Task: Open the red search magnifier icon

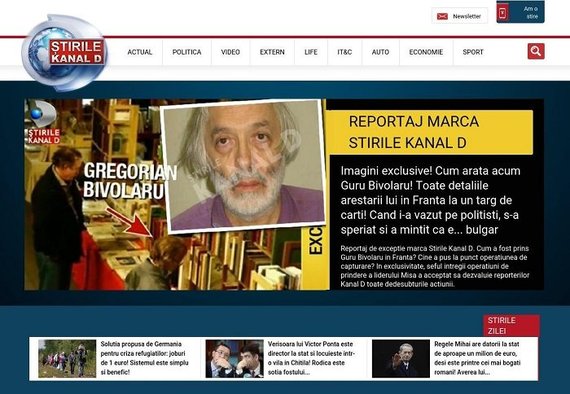Action: click(536, 51)
